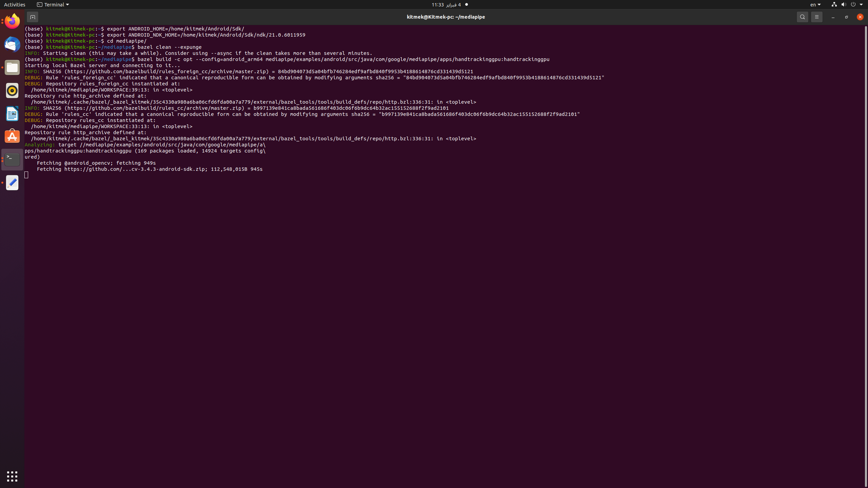Start Rhythmbox music player
This screenshot has width=868, height=488.
point(12,90)
